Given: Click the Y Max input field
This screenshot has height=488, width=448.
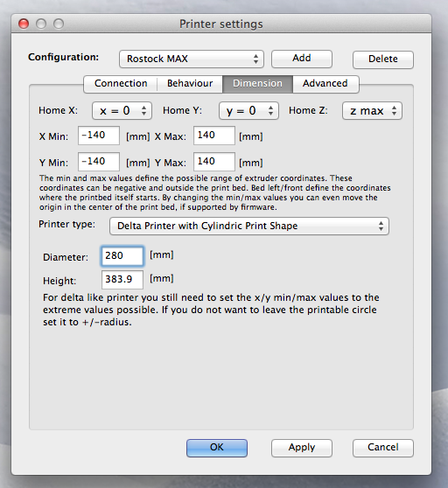Looking at the screenshot, I should pos(214,162).
